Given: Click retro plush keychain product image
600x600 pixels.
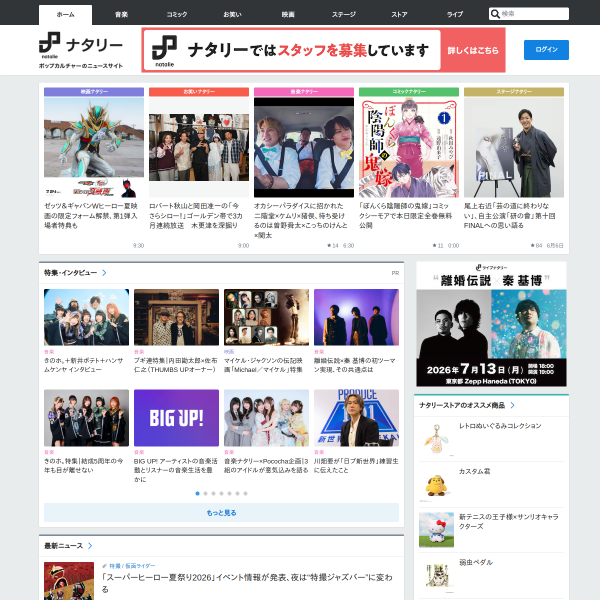Looking at the screenshot, I should pos(436,439).
